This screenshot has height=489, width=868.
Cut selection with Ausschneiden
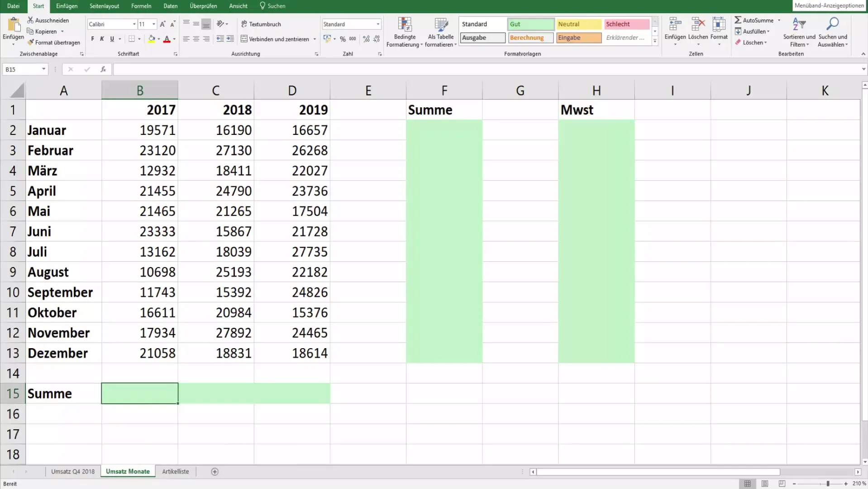tap(48, 20)
